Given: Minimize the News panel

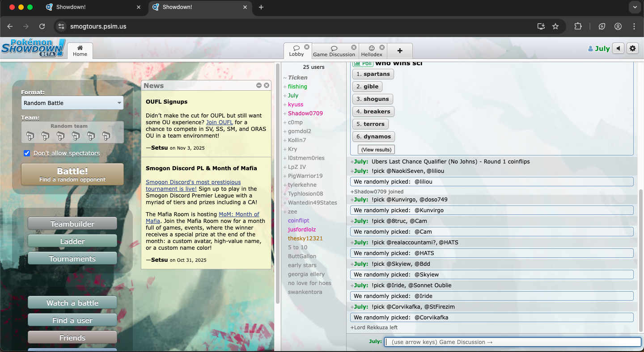Looking at the screenshot, I should coord(259,85).
